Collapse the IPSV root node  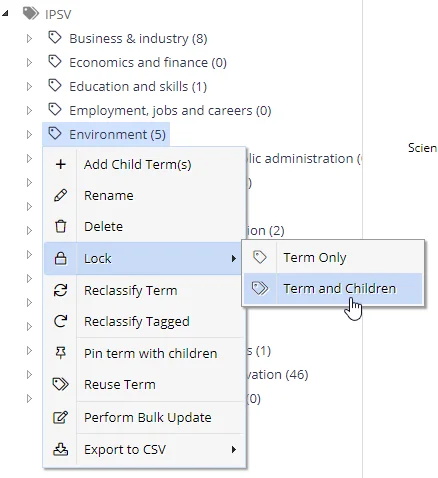point(5,13)
